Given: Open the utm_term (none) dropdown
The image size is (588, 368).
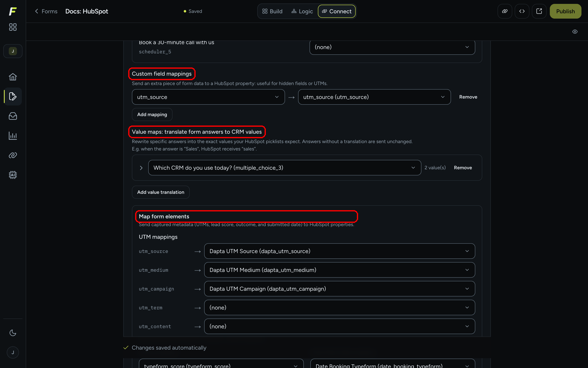Looking at the screenshot, I should coord(340,307).
